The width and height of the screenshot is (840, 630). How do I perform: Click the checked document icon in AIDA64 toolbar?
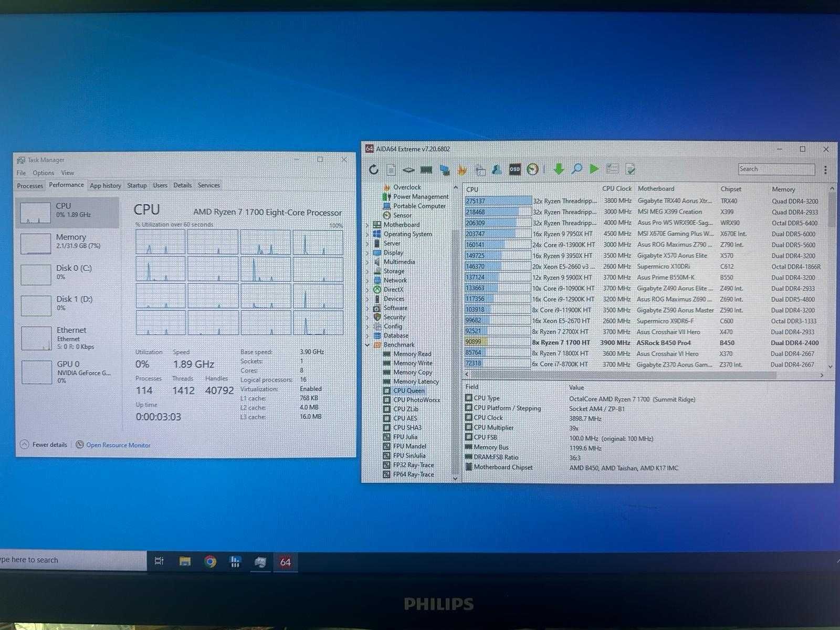630,169
